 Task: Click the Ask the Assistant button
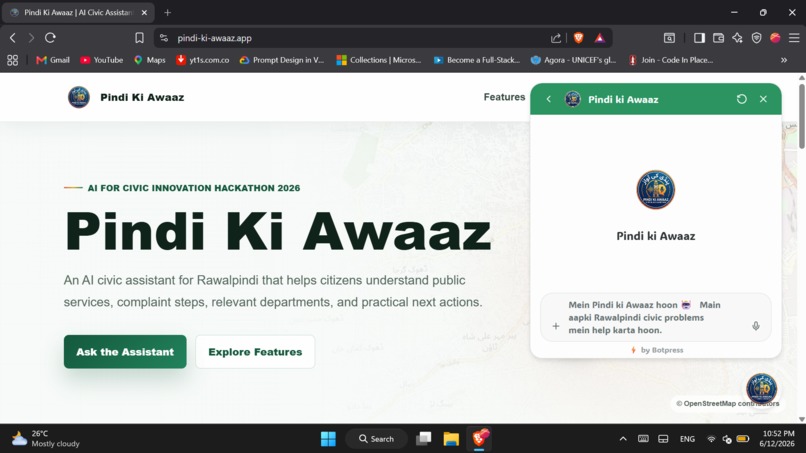[125, 352]
